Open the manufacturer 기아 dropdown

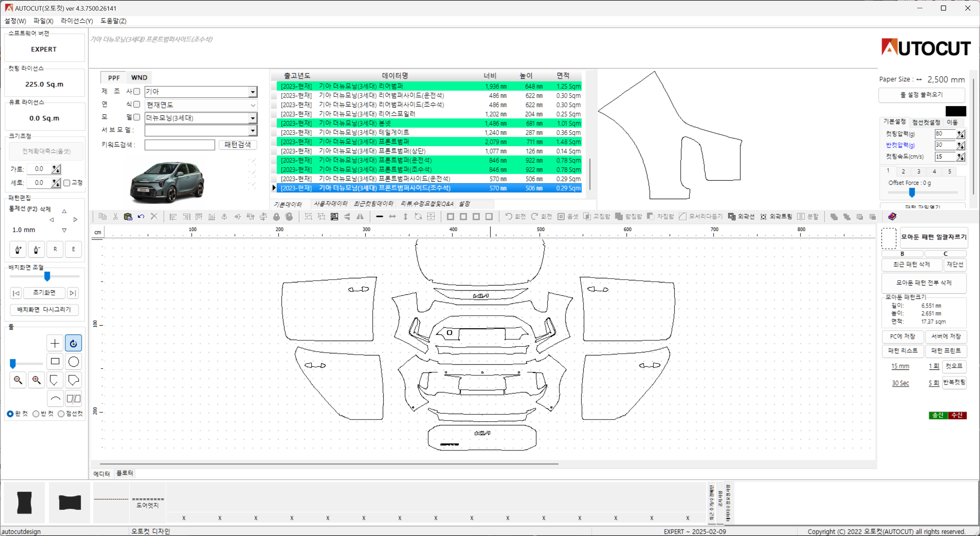[x=253, y=92]
